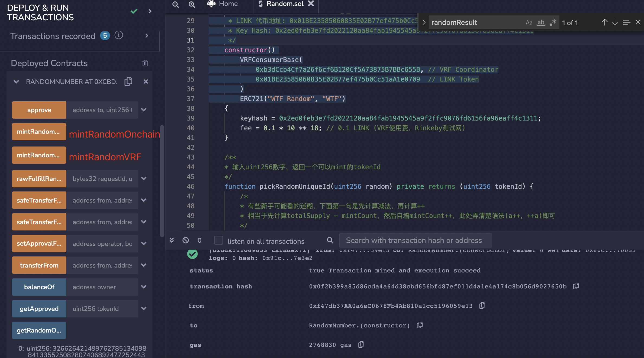Click the close Random.sol tab icon
Viewport: 644px width, 358px height.
(x=311, y=4)
